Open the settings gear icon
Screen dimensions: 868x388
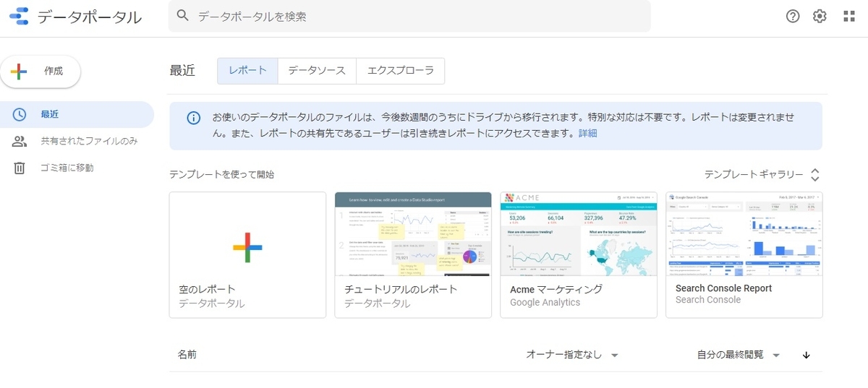[820, 17]
